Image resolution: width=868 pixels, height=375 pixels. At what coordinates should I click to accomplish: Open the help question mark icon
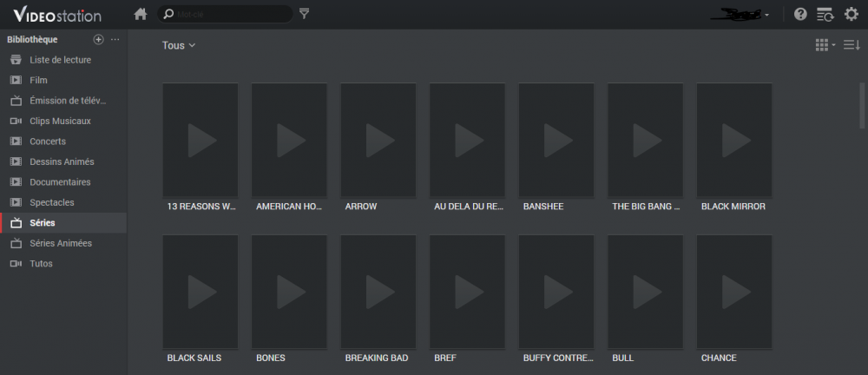coord(800,15)
